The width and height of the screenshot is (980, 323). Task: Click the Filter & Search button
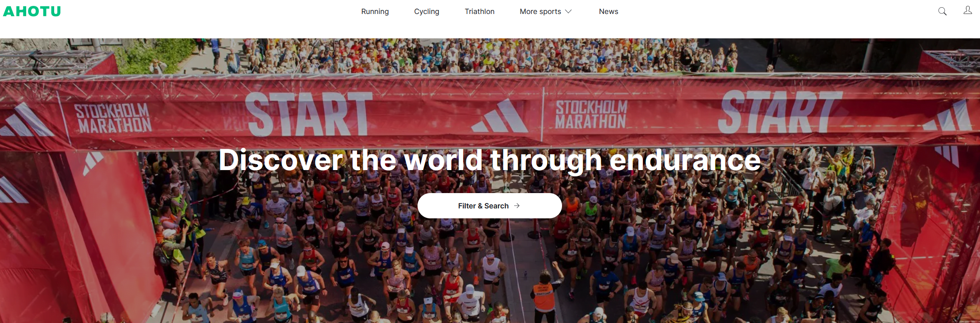489,206
